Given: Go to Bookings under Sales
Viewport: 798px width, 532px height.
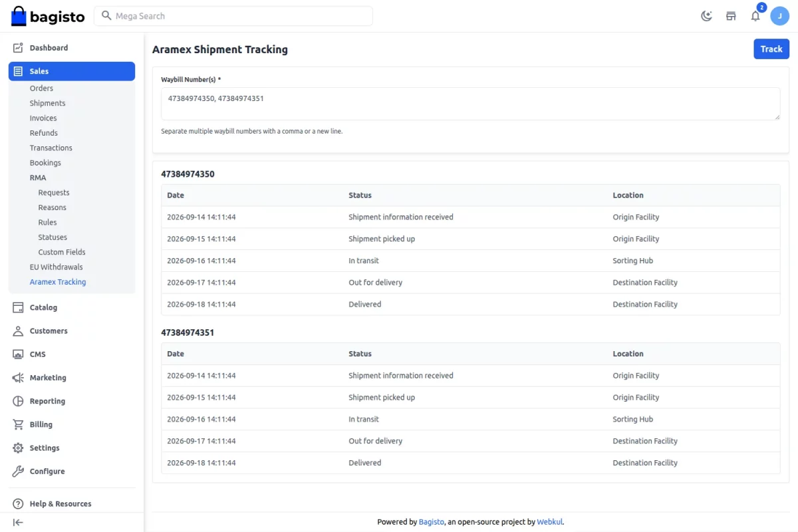Looking at the screenshot, I should (x=45, y=163).
